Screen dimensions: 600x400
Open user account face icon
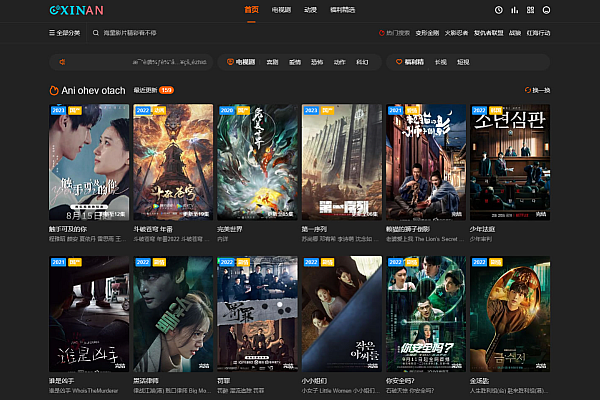pyautogui.click(x=546, y=10)
